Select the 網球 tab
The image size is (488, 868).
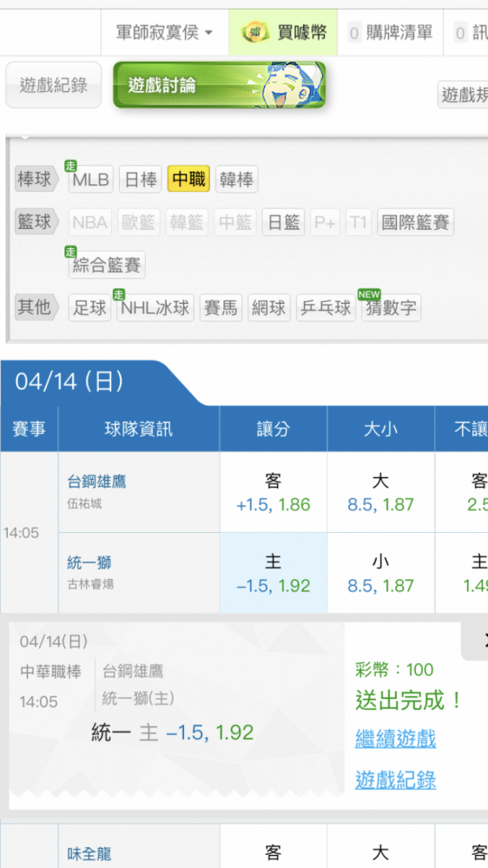coord(269,307)
